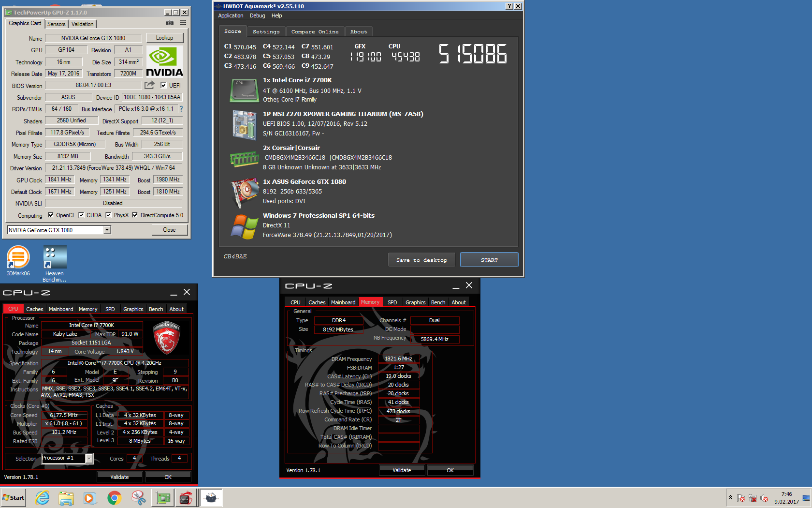Toggle the OpenCL checkbox

50,215
